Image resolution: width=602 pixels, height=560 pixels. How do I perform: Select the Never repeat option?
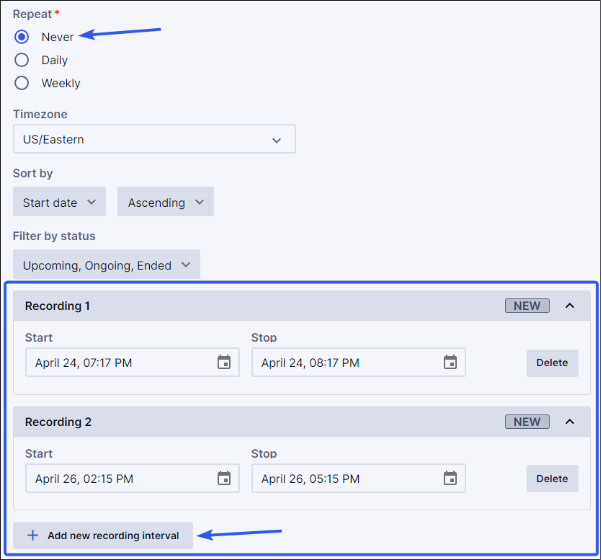click(22, 37)
